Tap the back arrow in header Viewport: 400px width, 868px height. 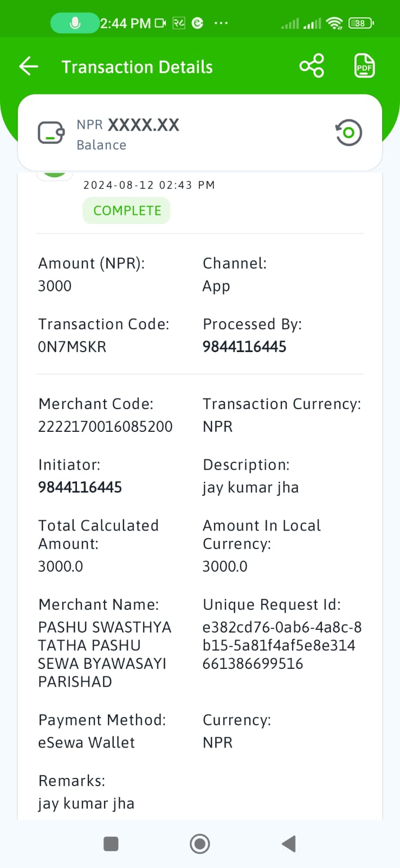click(29, 67)
